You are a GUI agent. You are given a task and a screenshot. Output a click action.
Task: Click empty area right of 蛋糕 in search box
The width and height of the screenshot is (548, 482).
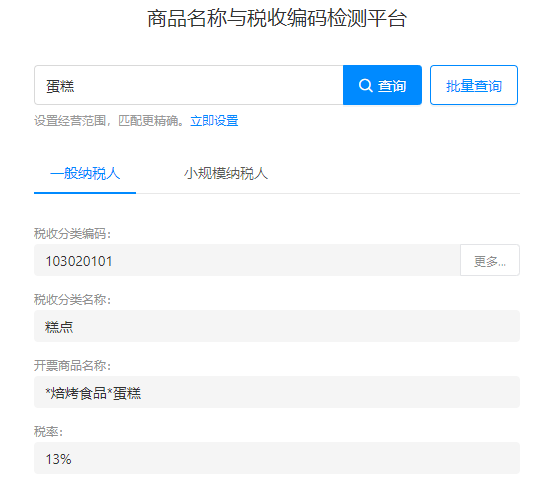pyautogui.click(x=210, y=85)
